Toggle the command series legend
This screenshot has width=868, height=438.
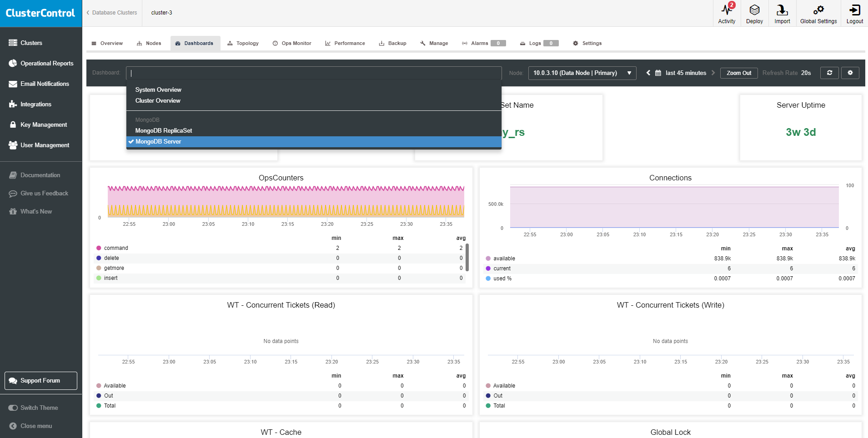pyautogui.click(x=112, y=248)
